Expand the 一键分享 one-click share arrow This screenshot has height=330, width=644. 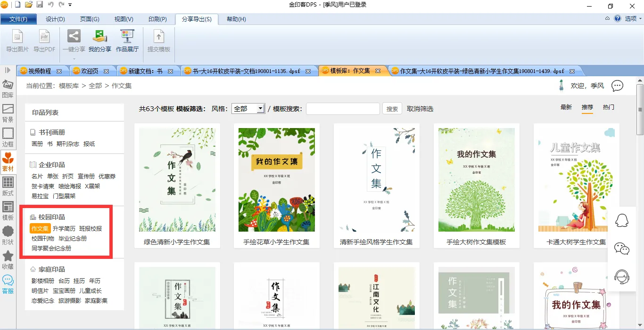[74, 59]
